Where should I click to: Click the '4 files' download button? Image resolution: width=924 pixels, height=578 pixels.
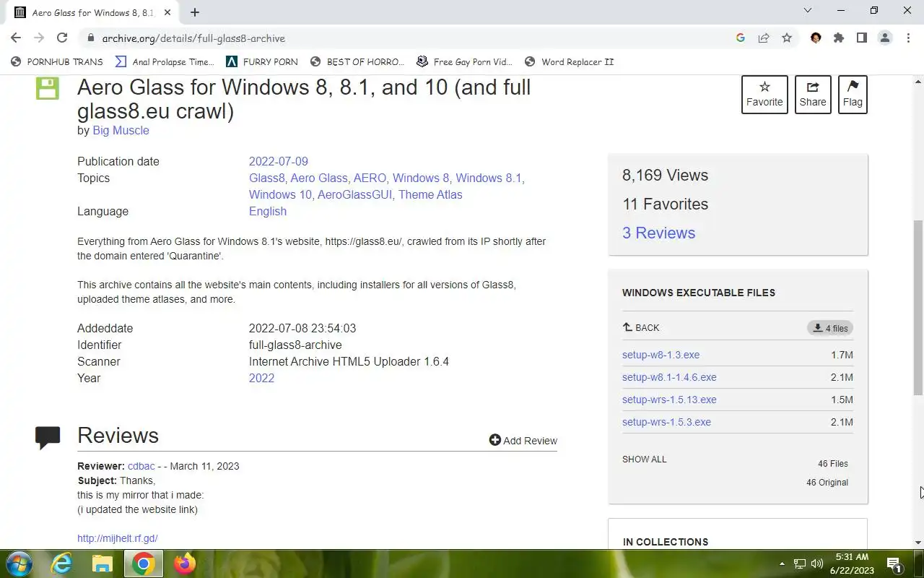click(830, 328)
